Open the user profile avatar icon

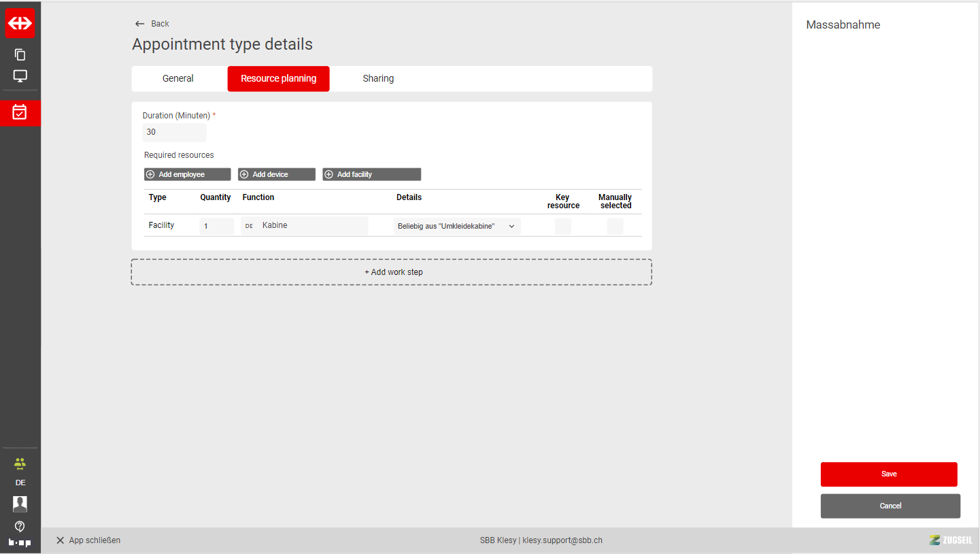tap(20, 504)
